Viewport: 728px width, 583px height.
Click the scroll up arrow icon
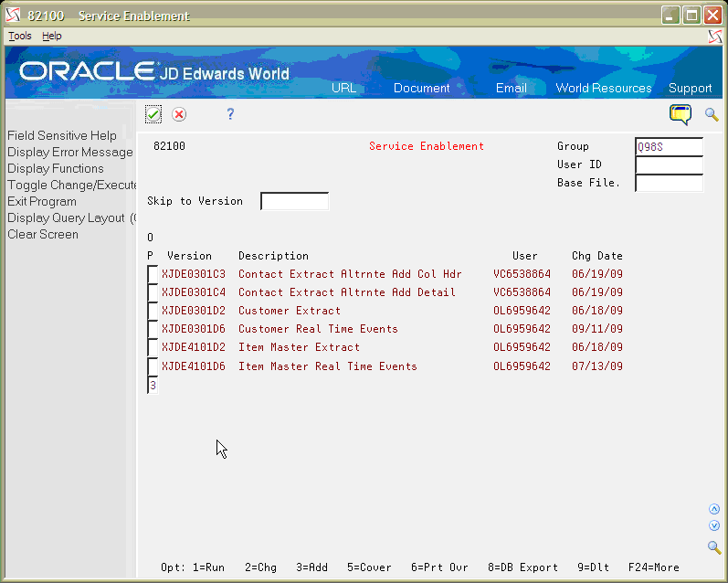point(714,509)
